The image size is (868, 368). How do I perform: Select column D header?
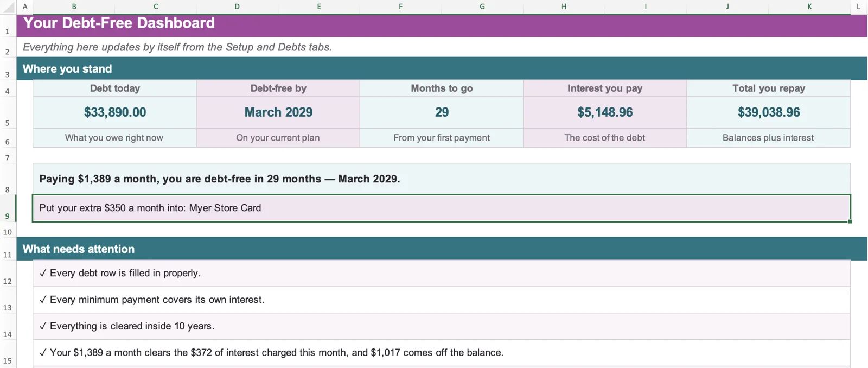point(237,7)
